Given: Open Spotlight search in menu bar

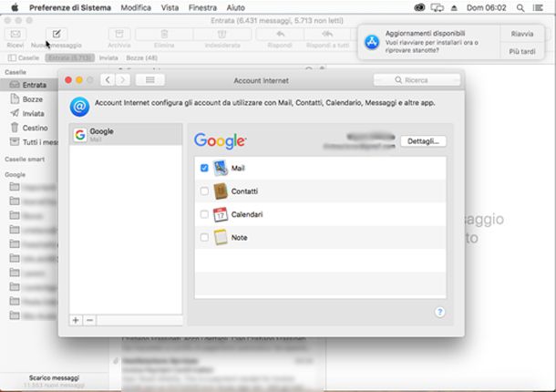Looking at the screenshot, I should click(x=520, y=8).
